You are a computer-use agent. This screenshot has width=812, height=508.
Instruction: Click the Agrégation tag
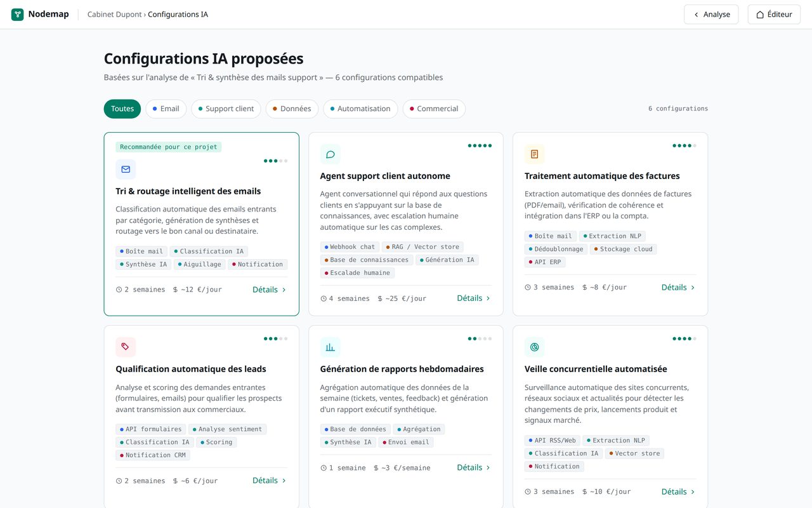pyautogui.click(x=419, y=429)
